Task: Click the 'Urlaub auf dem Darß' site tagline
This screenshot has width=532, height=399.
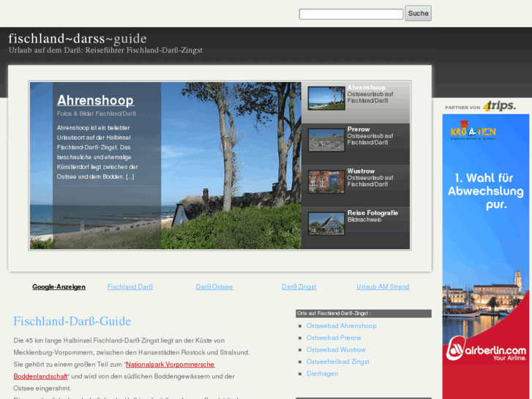Action: point(105,51)
